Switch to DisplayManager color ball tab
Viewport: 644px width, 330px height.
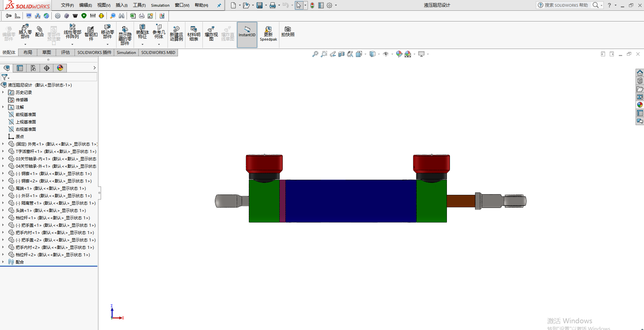coord(60,68)
